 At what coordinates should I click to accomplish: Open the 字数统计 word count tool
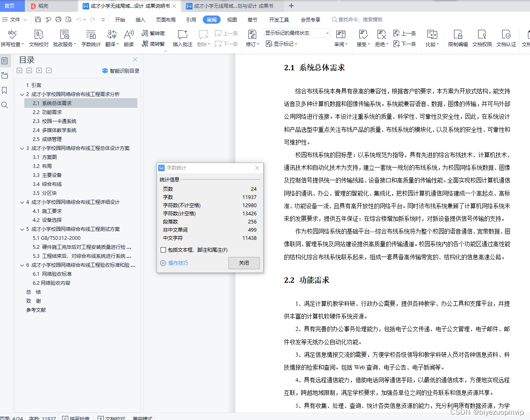tap(91, 38)
